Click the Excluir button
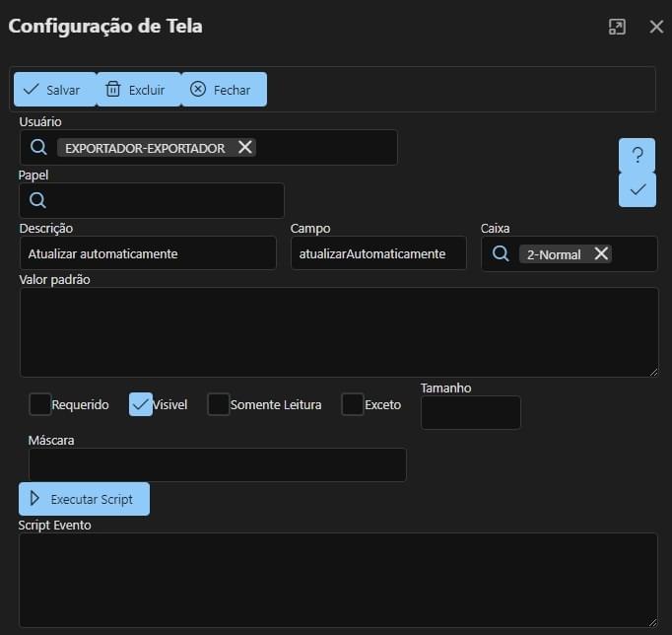This screenshot has width=672, height=635. (139, 90)
